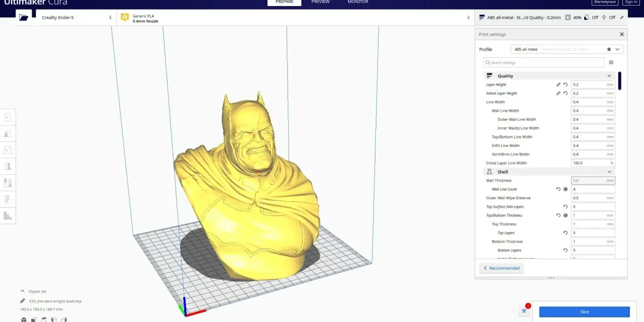Collapse the Shell section
This screenshot has height=322, width=644.
(x=609, y=172)
